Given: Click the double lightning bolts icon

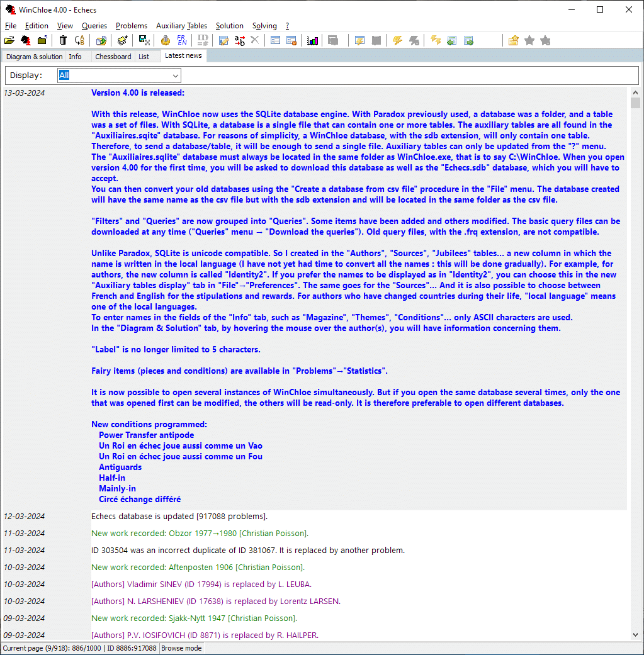Looking at the screenshot, I should point(436,40).
